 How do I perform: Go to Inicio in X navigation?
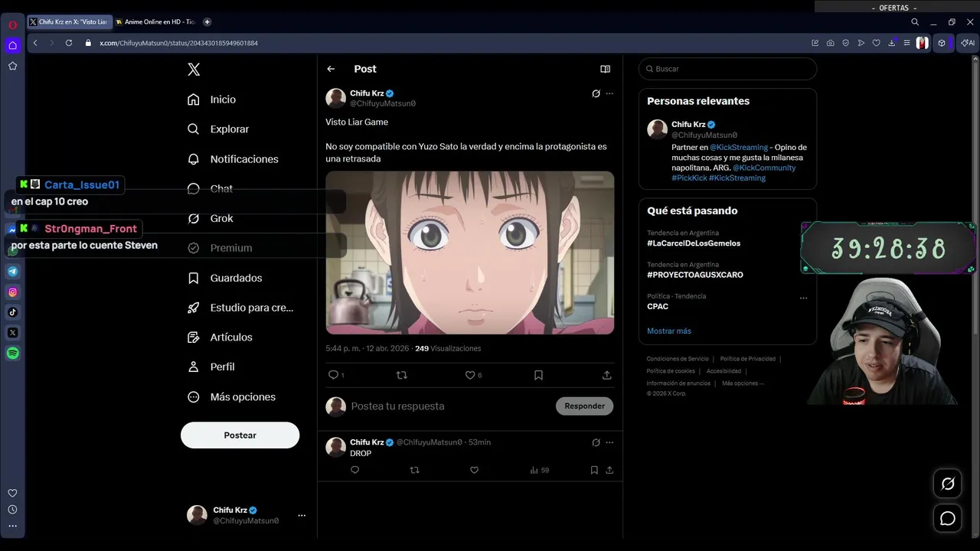212,99
